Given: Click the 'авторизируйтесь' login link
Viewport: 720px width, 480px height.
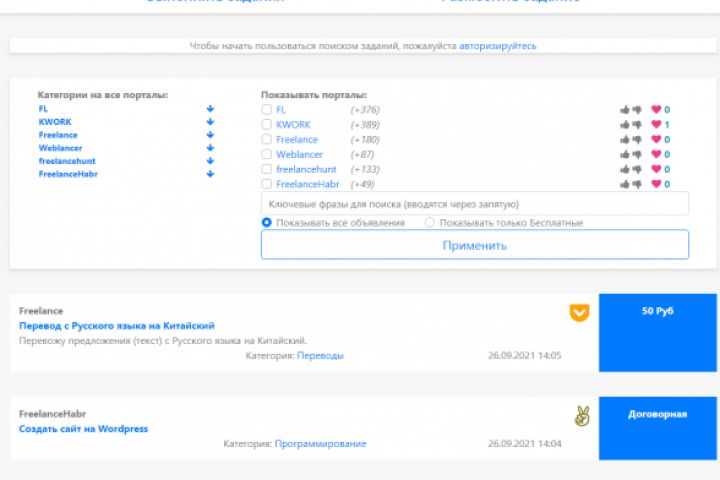Looking at the screenshot, I should click(x=498, y=46).
